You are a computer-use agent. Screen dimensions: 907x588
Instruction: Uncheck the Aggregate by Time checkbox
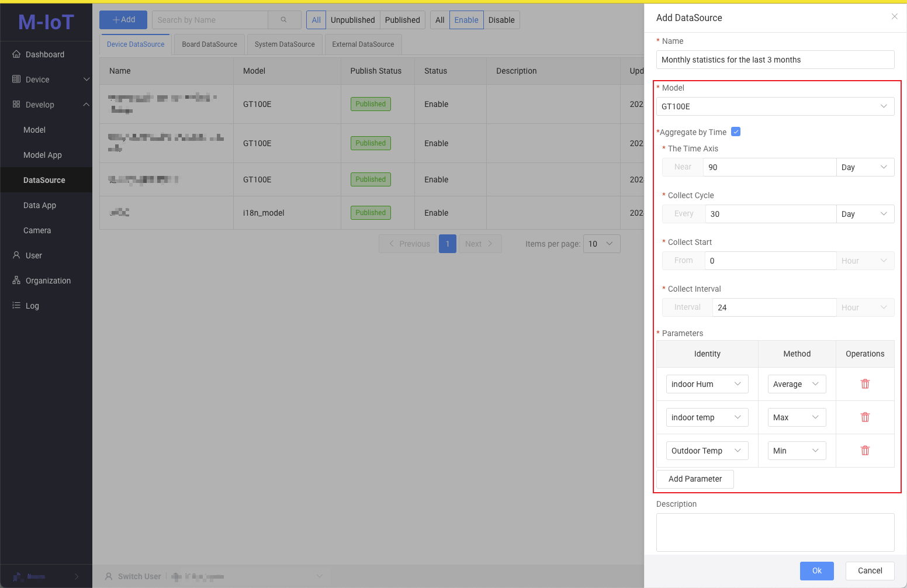[736, 132]
